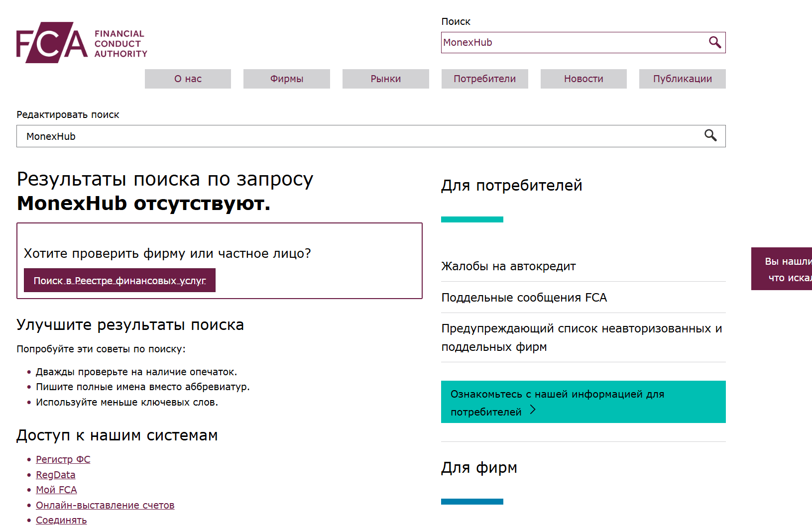812x527 pixels.
Task: Open the Новости menu
Action: click(x=583, y=78)
